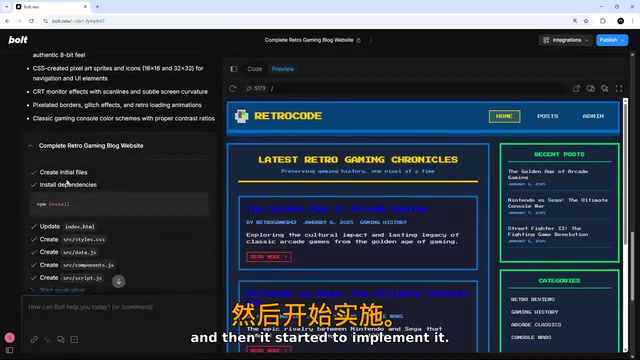640x360 pixels.
Task: Reload the preview pane
Action: (233, 88)
